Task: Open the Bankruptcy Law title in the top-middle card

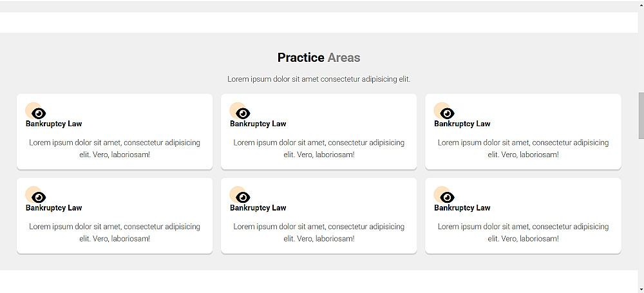Action: tap(258, 124)
